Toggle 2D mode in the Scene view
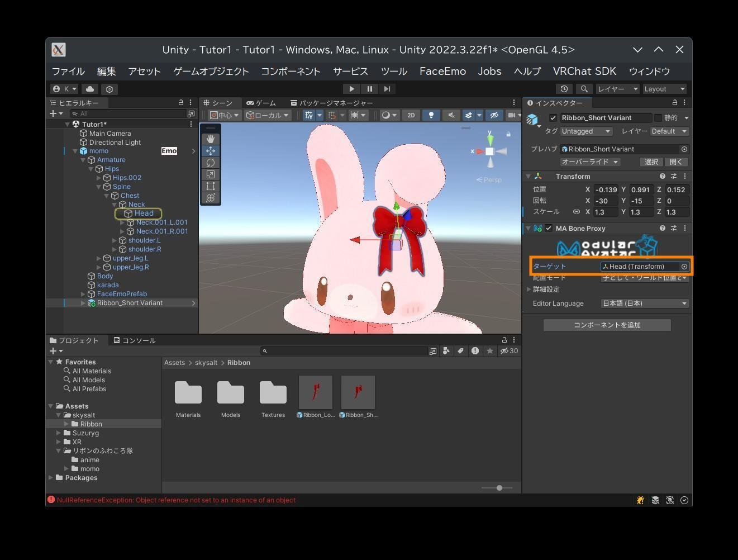 [411, 115]
